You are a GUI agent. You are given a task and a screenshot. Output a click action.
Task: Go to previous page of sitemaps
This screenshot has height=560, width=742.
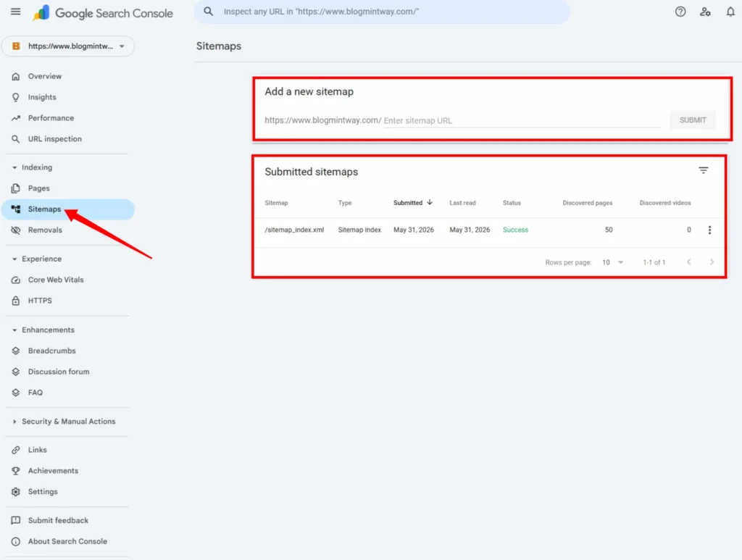coord(689,262)
